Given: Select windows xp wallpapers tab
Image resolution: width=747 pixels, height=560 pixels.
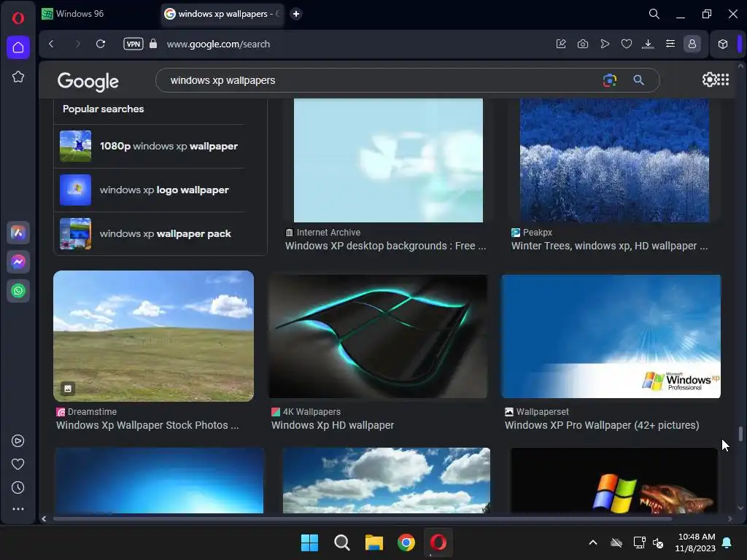Looking at the screenshot, I should pos(222,14).
